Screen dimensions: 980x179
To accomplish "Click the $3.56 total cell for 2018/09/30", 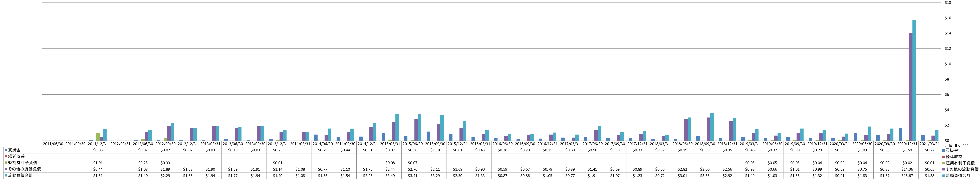I will point(705,175).
